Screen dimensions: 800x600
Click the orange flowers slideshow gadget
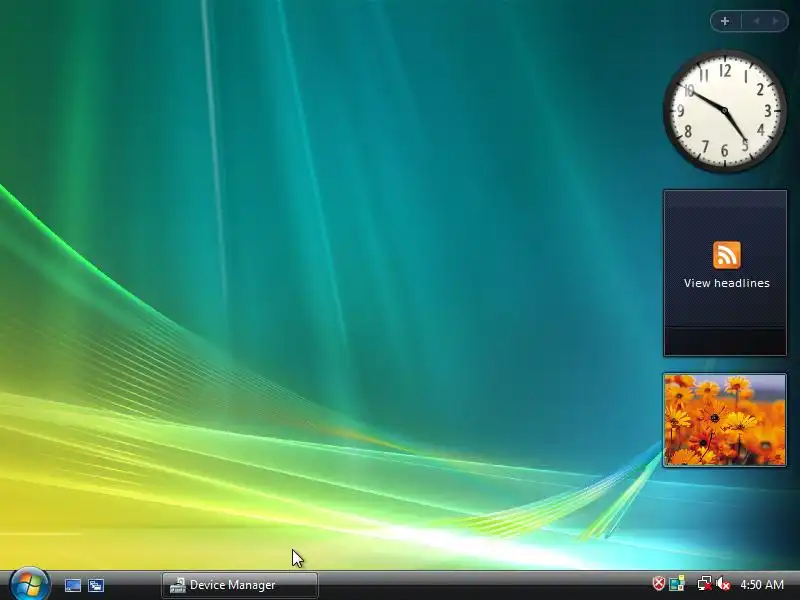coord(724,419)
